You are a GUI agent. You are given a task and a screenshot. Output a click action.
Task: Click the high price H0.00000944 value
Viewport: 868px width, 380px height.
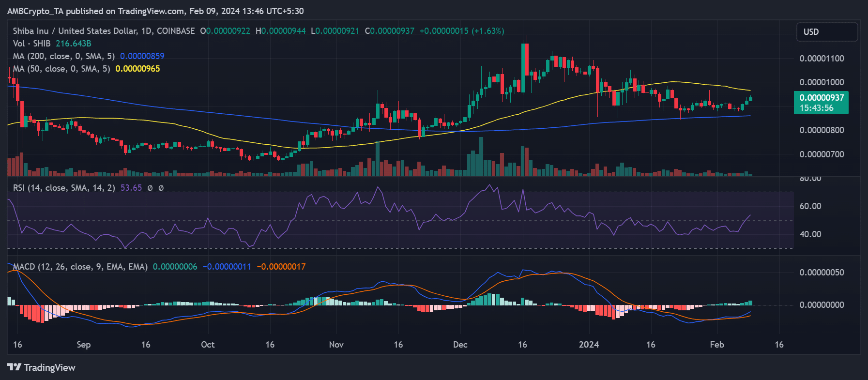tap(281, 31)
